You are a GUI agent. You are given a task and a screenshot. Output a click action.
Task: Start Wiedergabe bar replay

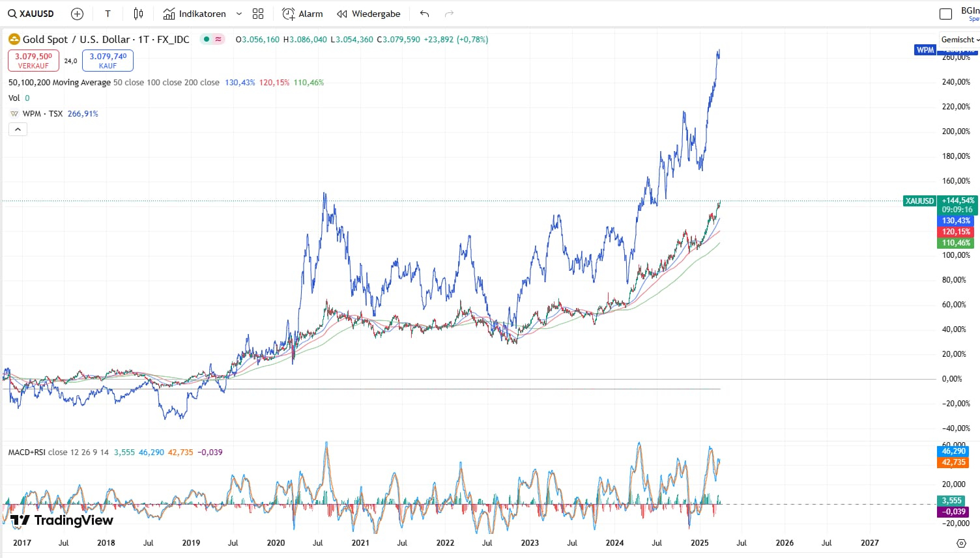click(x=369, y=14)
